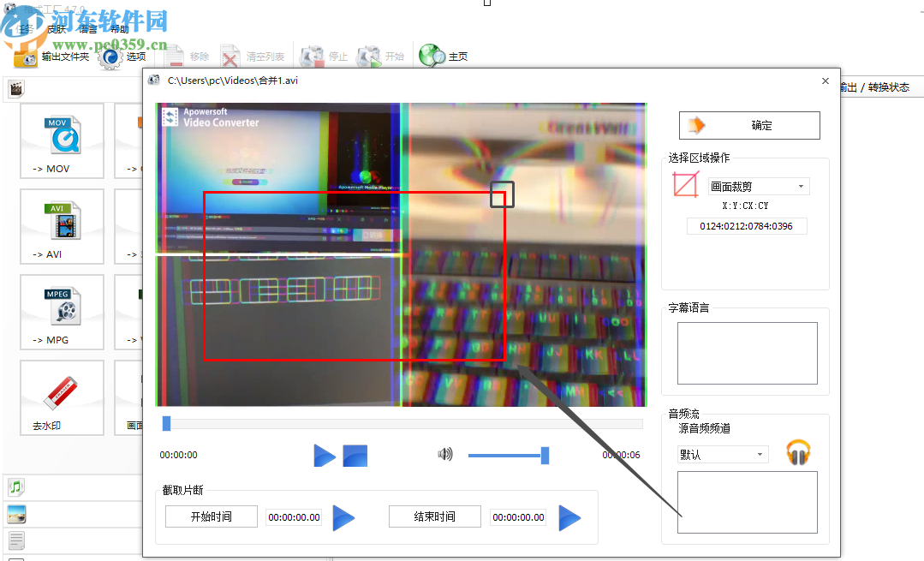Click the video preview frame

[x=401, y=254]
